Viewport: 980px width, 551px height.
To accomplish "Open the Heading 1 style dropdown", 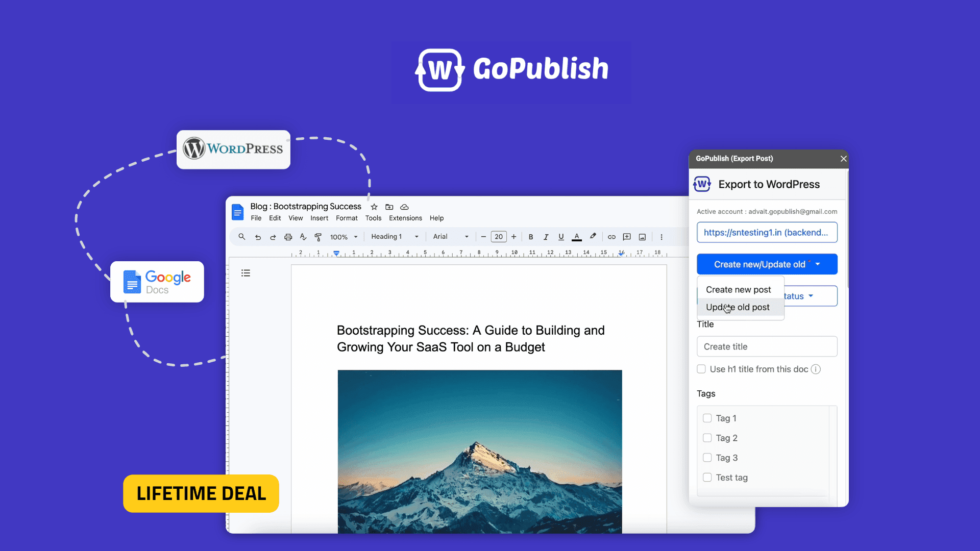I will point(395,237).
